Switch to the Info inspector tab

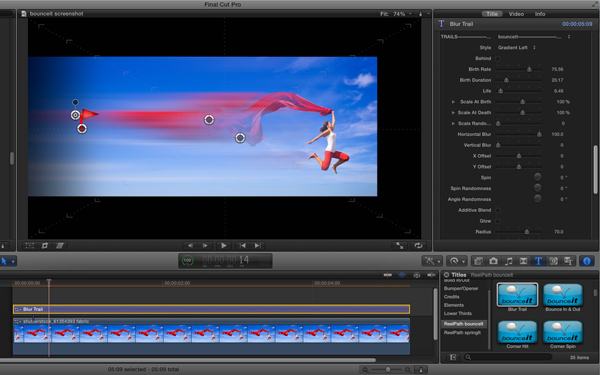pyautogui.click(x=540, y=14)
